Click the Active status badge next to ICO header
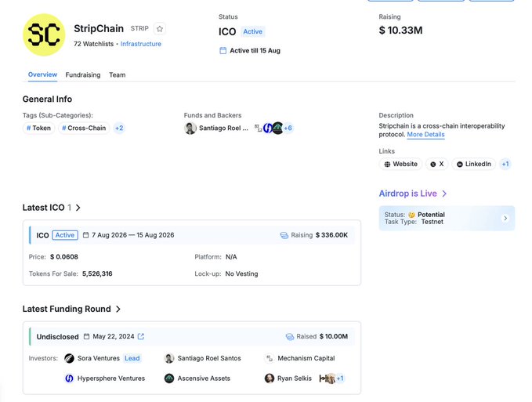Viewport: 532px width, 402px height. pos(253,31)
